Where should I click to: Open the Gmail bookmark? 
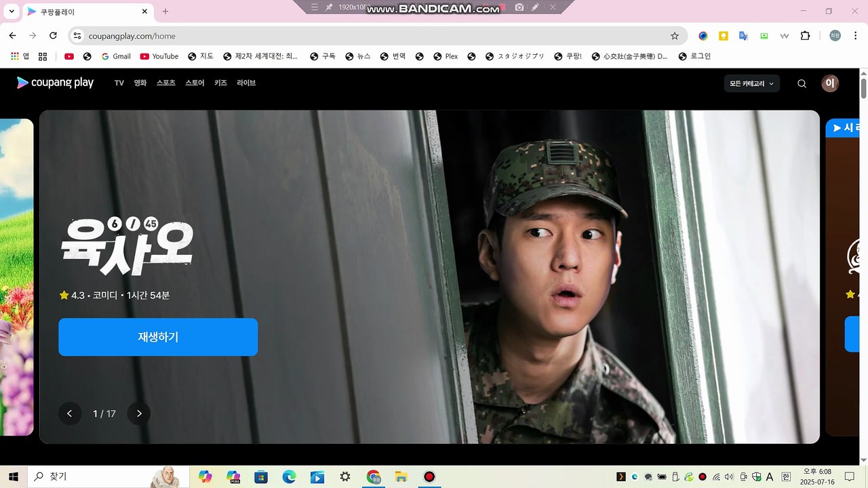tap(116, 56)
